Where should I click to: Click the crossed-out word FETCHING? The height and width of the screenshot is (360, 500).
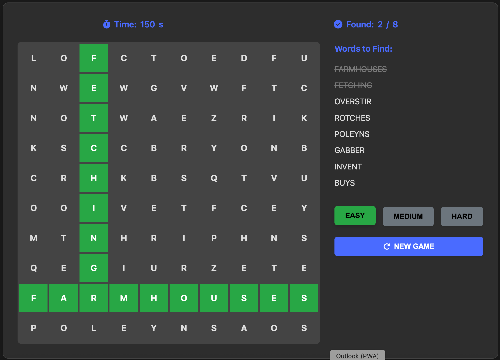[x=353, y=85]
